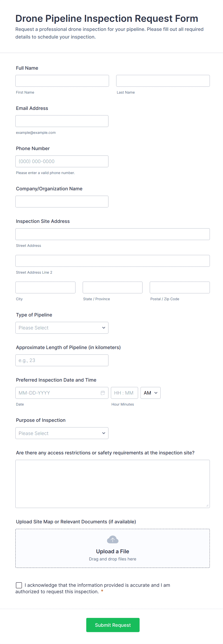
Task: Click the Street Address Line 2 field
Action: point(112,261)
